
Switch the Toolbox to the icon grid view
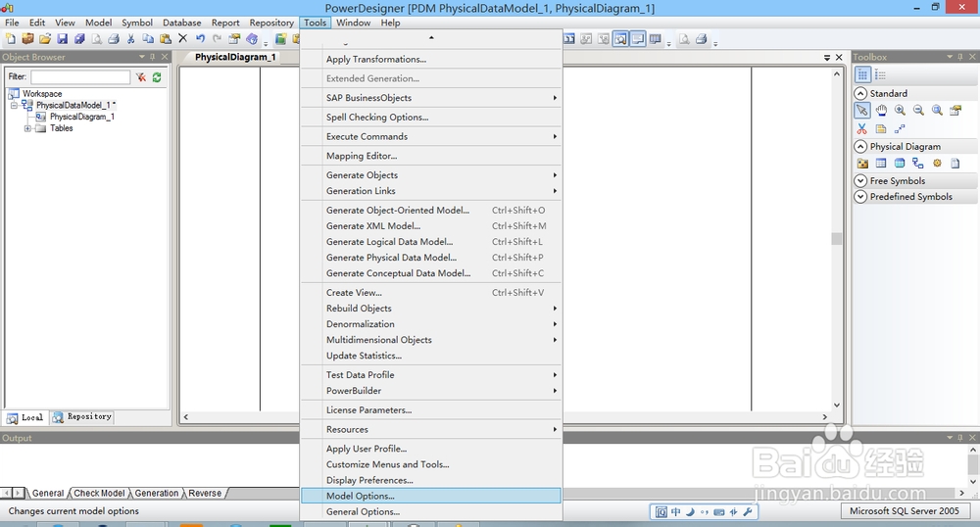pos(862,74)
